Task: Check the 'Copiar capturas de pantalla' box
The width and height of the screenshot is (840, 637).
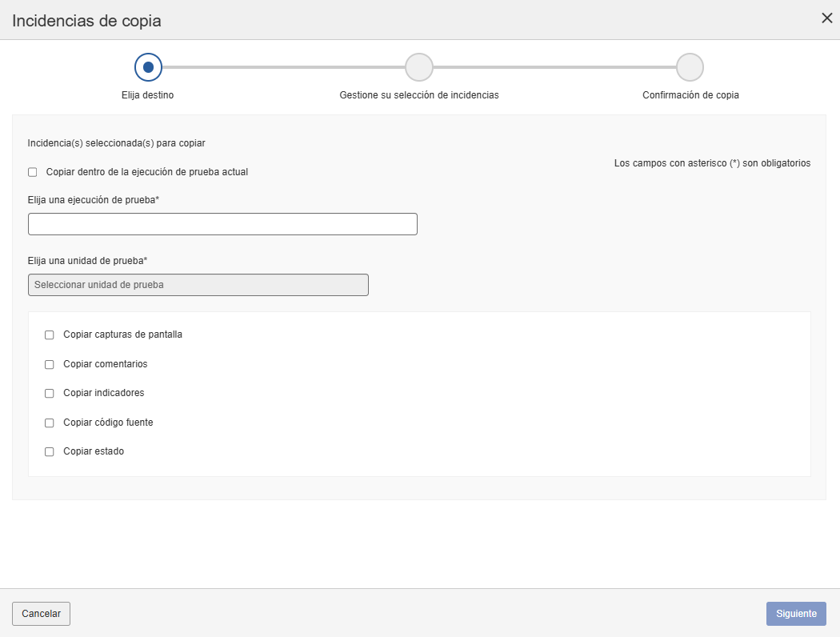Action: point(50,335)
